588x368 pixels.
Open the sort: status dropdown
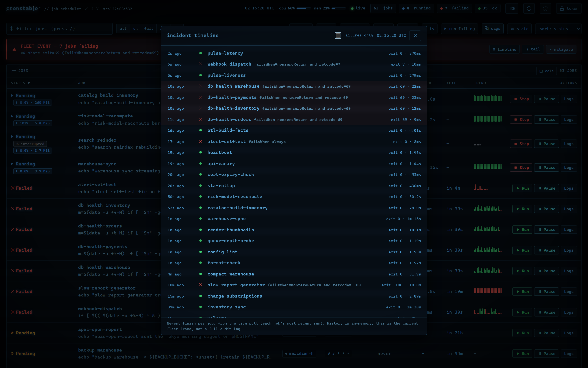click(558, 29)
